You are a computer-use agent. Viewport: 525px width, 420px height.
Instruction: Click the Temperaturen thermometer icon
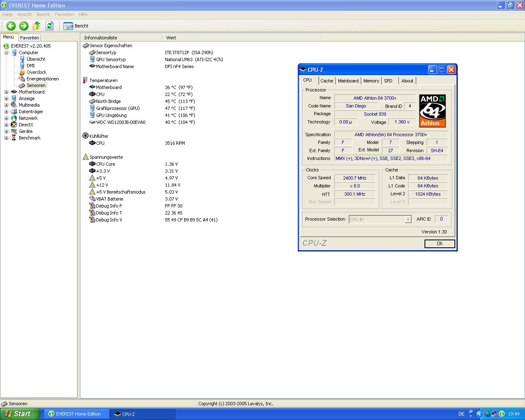(x=85, y=80)
